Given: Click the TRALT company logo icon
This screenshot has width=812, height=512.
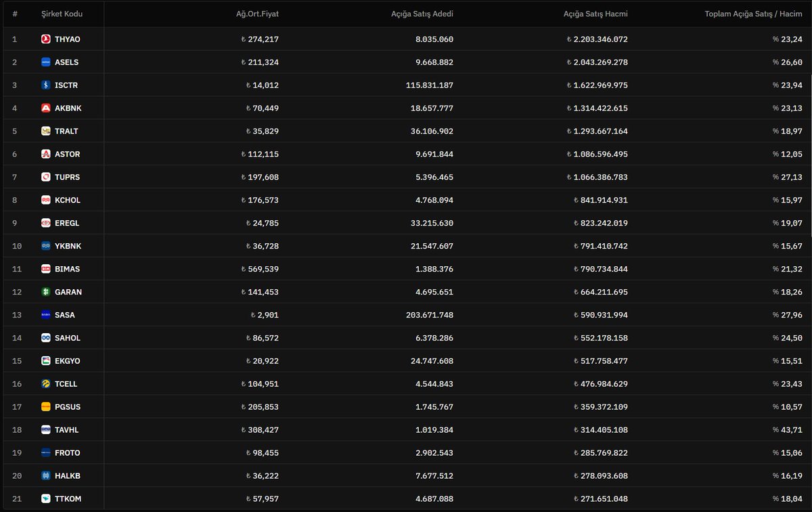Looking at the screenshot, I should [x=46, y=131].
